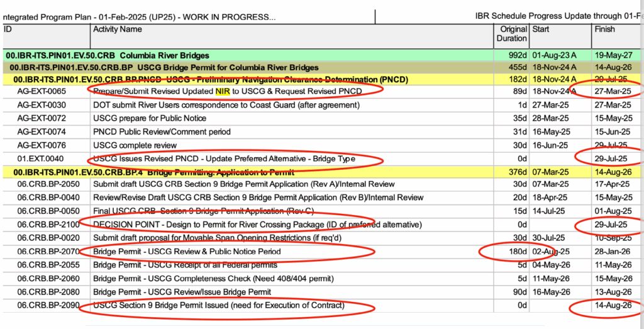Viewport: 644px width, 329px height.
Task: Click the ID column header
Action: (x=8, y=30)
